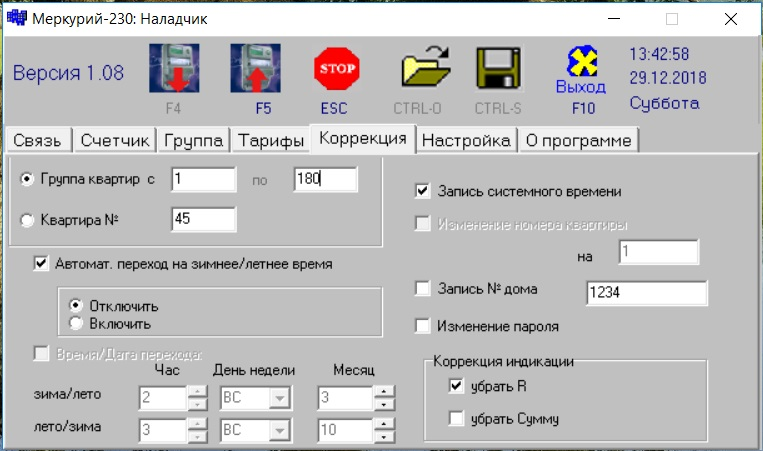763x451 pixels.
Task: Increase зима/лето hour with up arrow
Action: (198, 392)
